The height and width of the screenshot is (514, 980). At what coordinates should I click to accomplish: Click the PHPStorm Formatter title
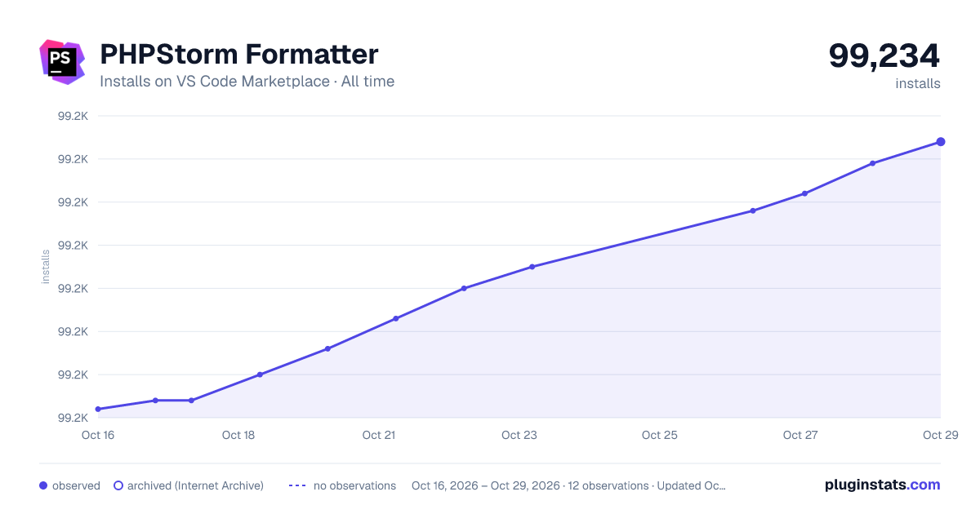238,55
